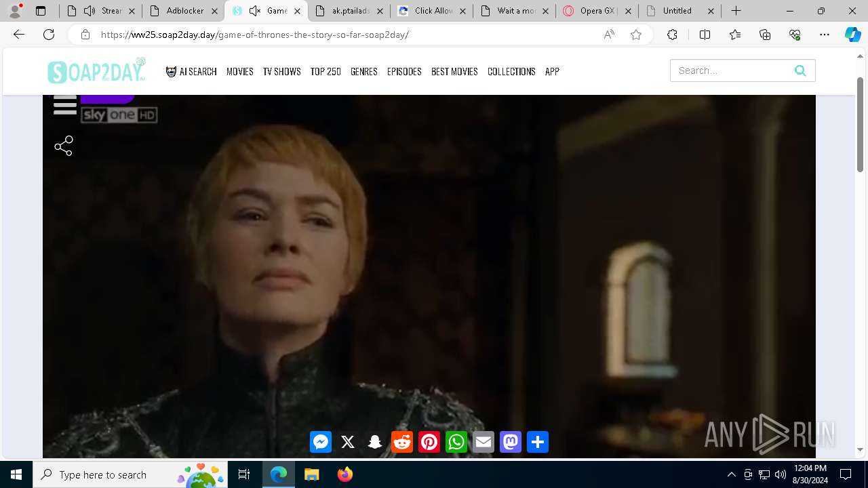Image resolution: width=868 pixels, height=488 pixels.
Task: Switch to Wait a moment tab
Action: click(515, 11)
